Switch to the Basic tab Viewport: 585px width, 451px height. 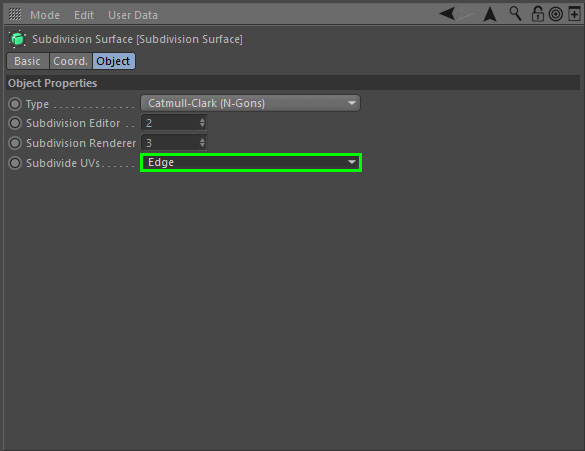click(28, 61)
